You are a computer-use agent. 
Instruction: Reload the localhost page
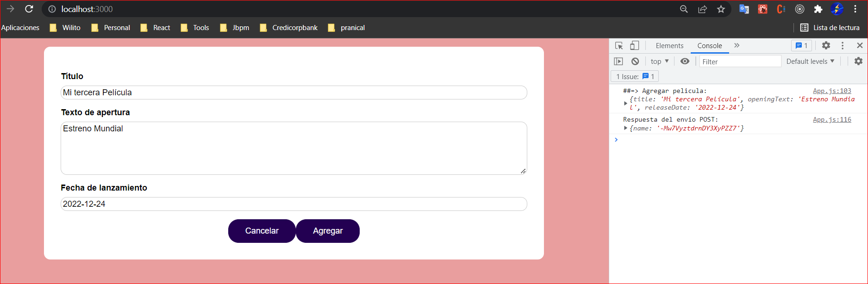(29, 9)
